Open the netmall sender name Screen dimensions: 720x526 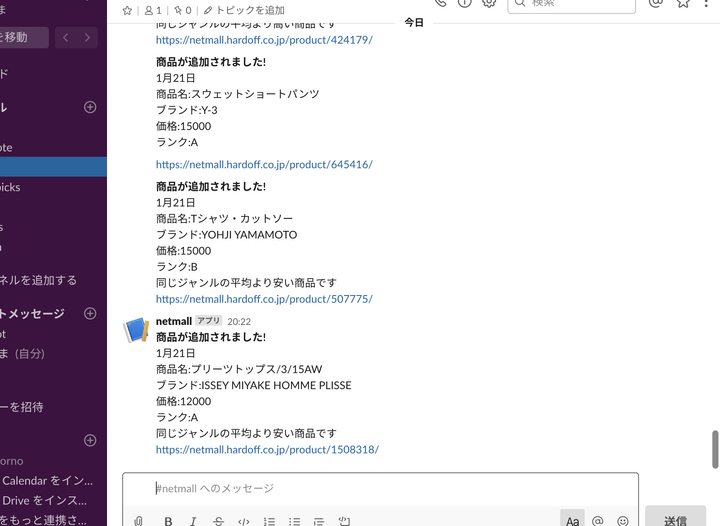click(x=174, y=321)
